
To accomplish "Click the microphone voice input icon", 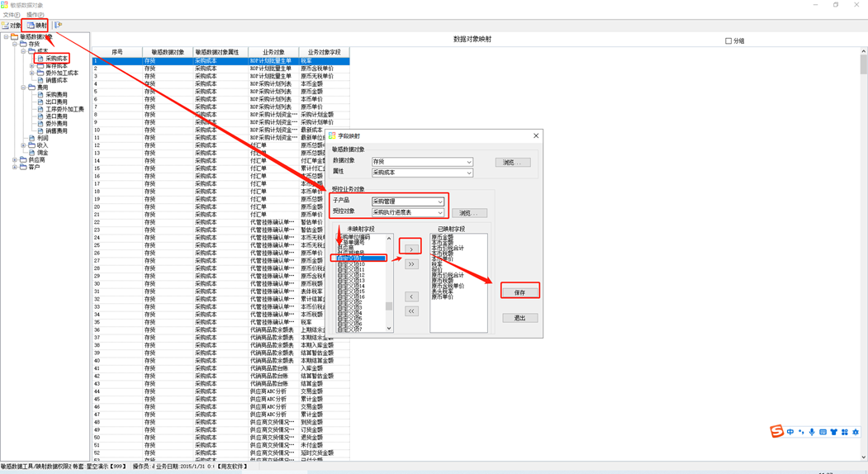I will pos(812,432).
